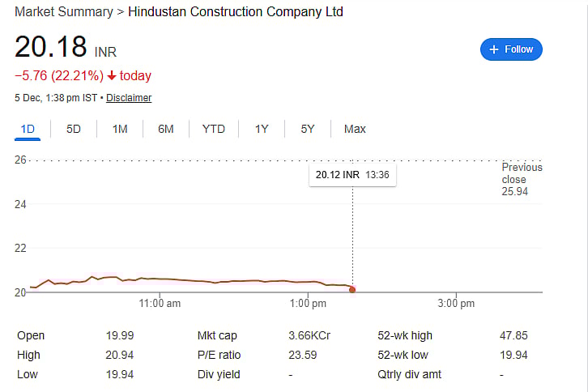Click the Mkt cap value 3.66KCr
This screenshot has height=392, width=588.
[x=309, y=335]
